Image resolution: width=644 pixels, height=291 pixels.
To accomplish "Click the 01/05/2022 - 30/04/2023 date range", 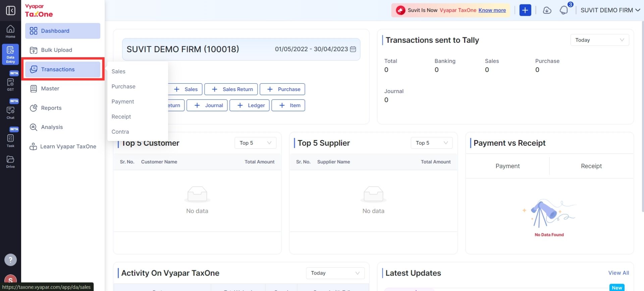I will click(x=311, y=49).
